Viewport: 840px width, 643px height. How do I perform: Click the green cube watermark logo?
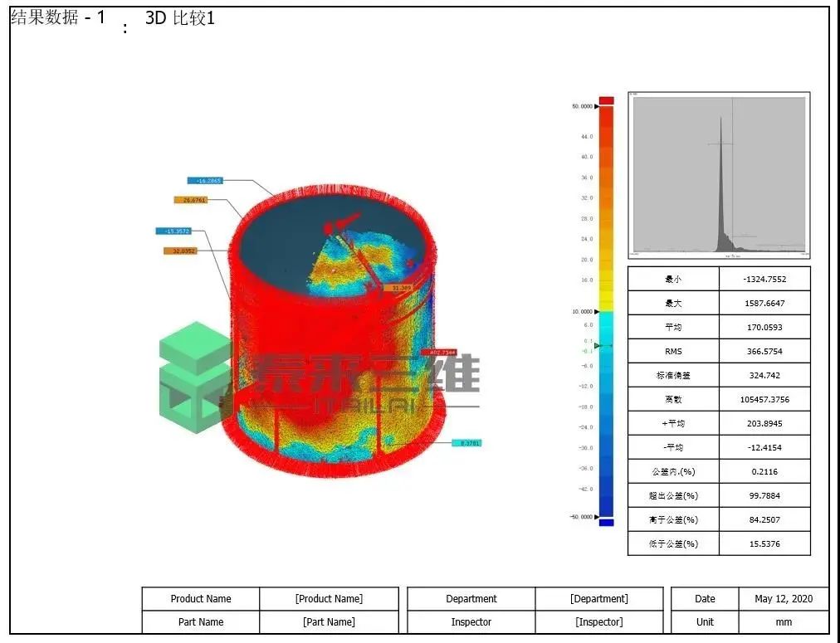(194, 378)
